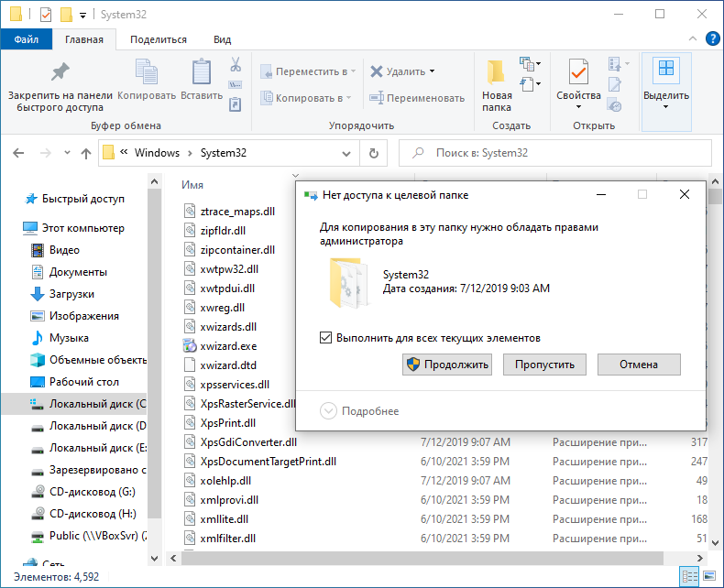Switch to details view icon in status bar
The image size is (724, 588).
point(690,576)
